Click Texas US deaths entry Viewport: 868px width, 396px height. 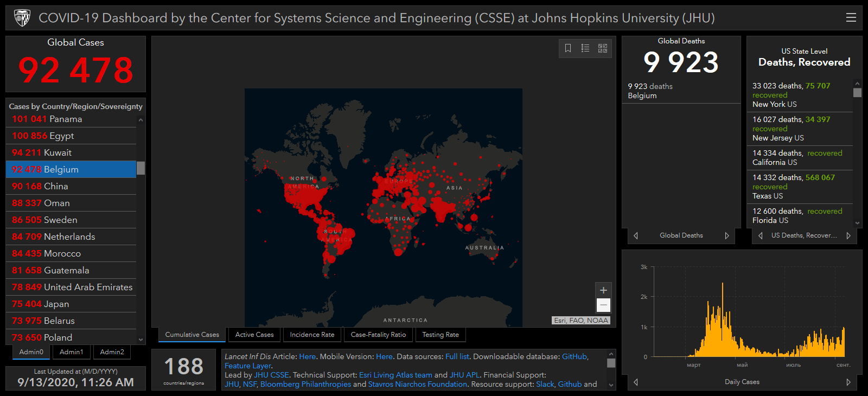coord(800,187)
